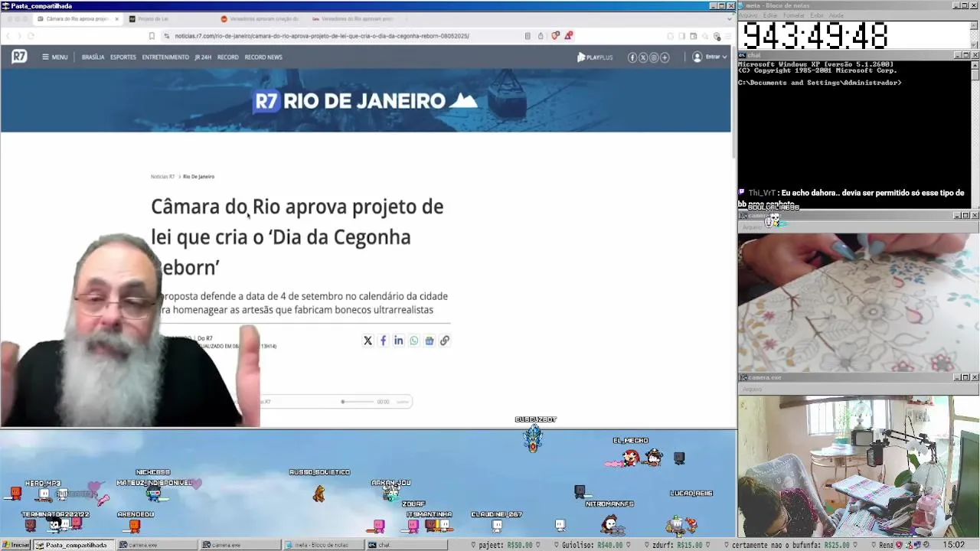Open the Iniciar start button
The width and height of the screenshot is (980, 551).
coord(16,545)
